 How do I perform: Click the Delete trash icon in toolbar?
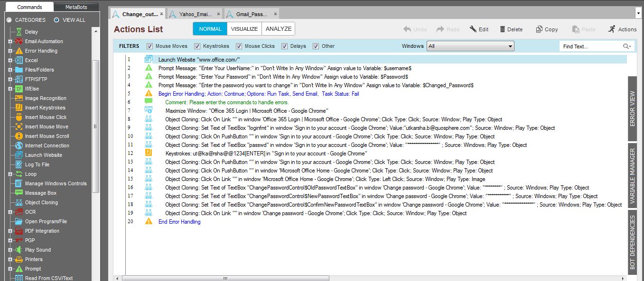click(x=503, y=29)
